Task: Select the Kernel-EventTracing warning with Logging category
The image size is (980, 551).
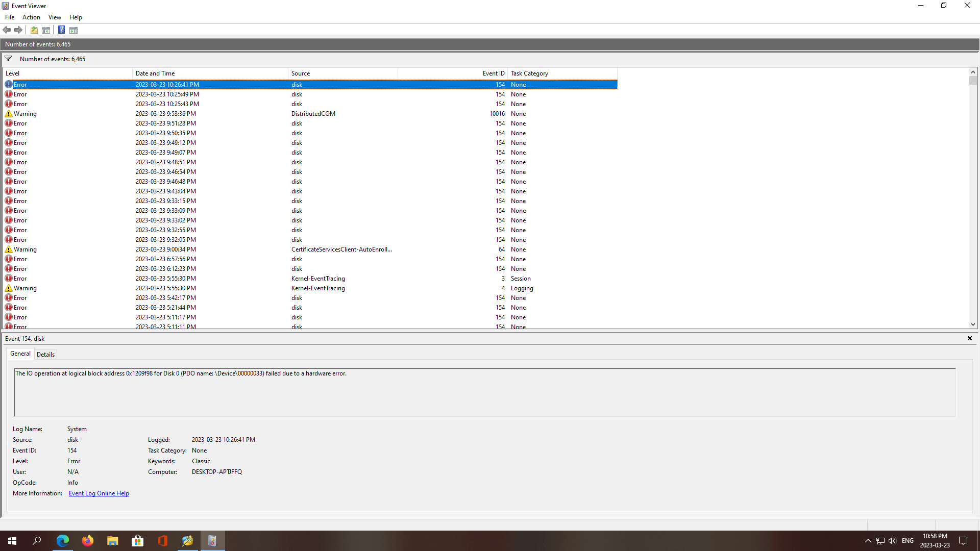Action: pyautogui.click(x=310, y=288)
